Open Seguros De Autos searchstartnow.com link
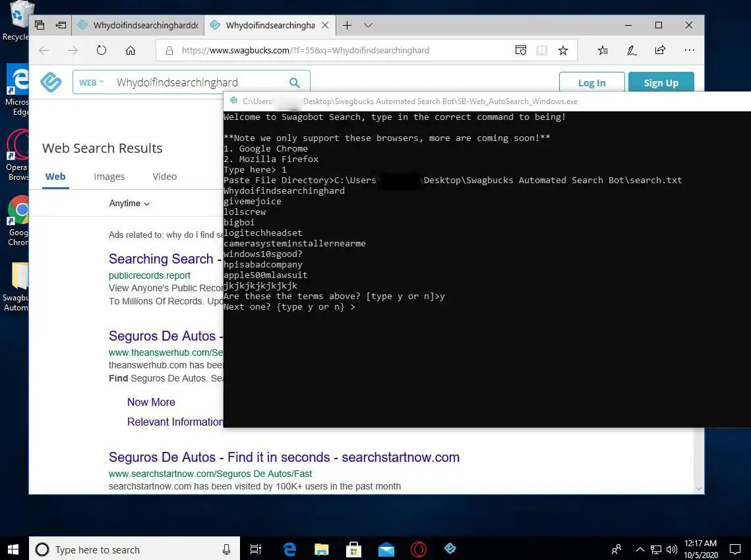Viewport: 751px width, 560px height. 284,457
